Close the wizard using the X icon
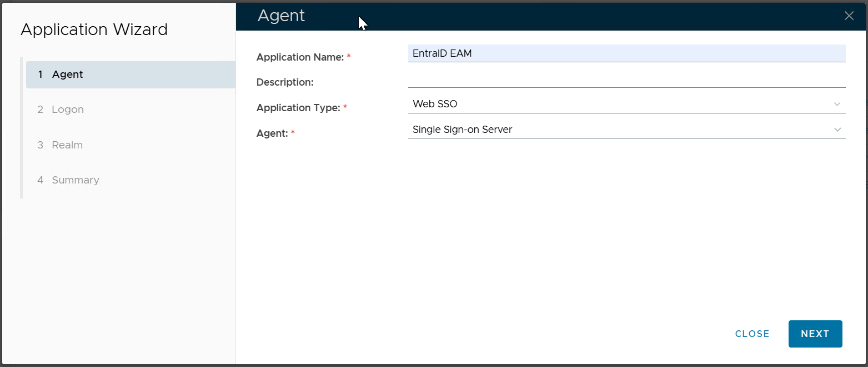 tap(849, 16)
